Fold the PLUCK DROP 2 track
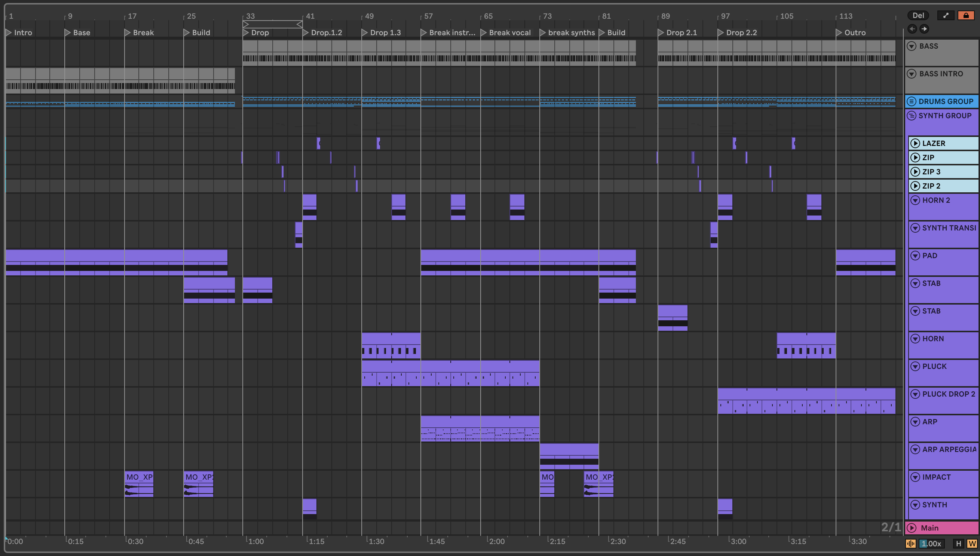The width and height of the screenshot is (980, 556). (915, 394)
